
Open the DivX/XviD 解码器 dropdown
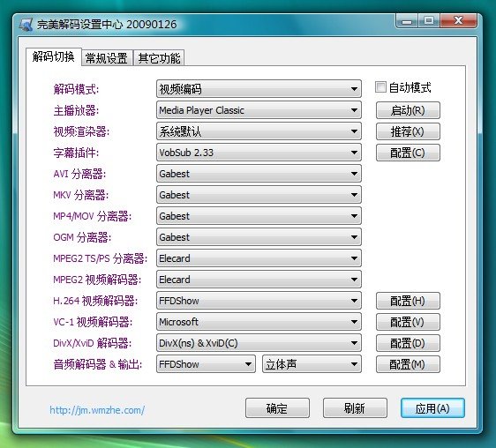[x=259, y=343]
